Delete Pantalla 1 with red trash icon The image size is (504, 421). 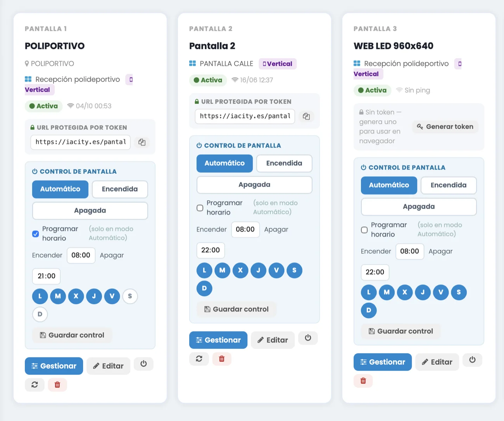click(57, 385)
